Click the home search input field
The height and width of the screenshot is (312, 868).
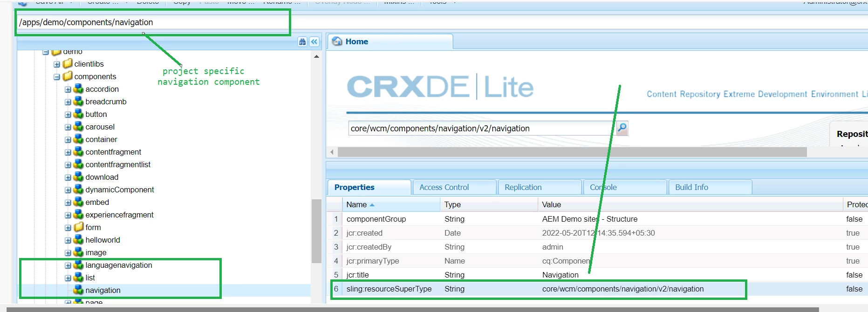click(482, 129)
